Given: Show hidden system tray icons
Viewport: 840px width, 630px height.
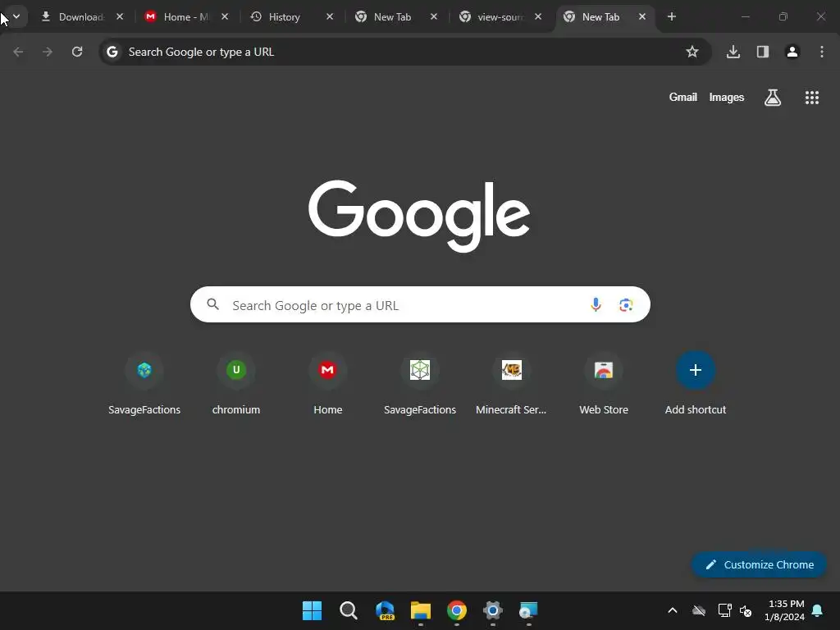Looking at the screenshot, I should pyautogui.click(x=673, y=610).
